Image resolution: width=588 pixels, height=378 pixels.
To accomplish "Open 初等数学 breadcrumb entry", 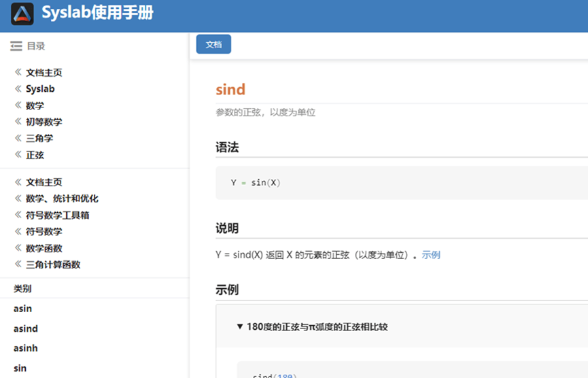I will tap(44, 122).
